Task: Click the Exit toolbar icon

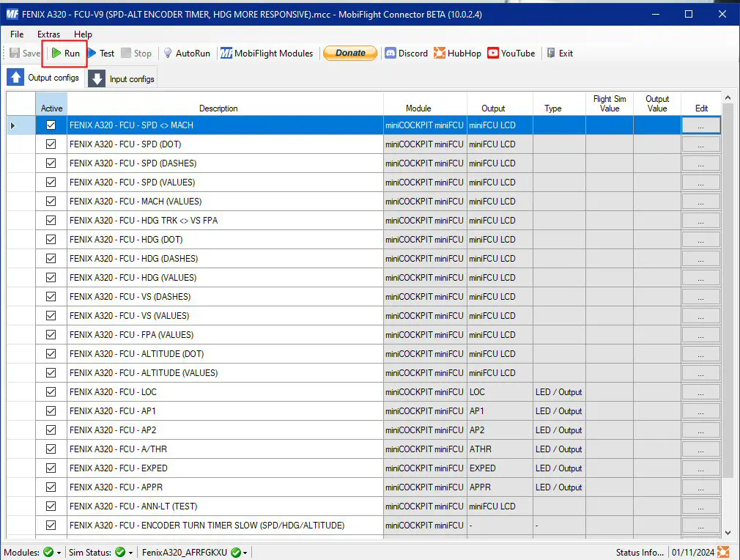Action: 551,53
